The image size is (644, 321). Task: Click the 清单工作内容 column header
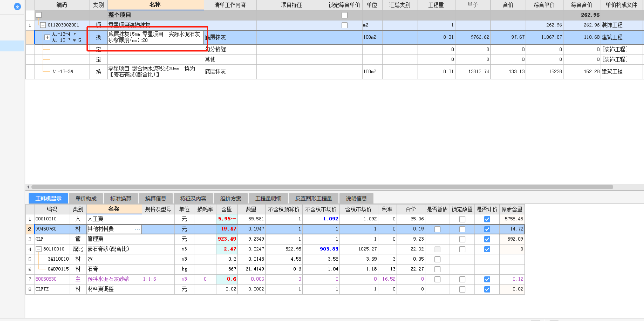(230, 5)
